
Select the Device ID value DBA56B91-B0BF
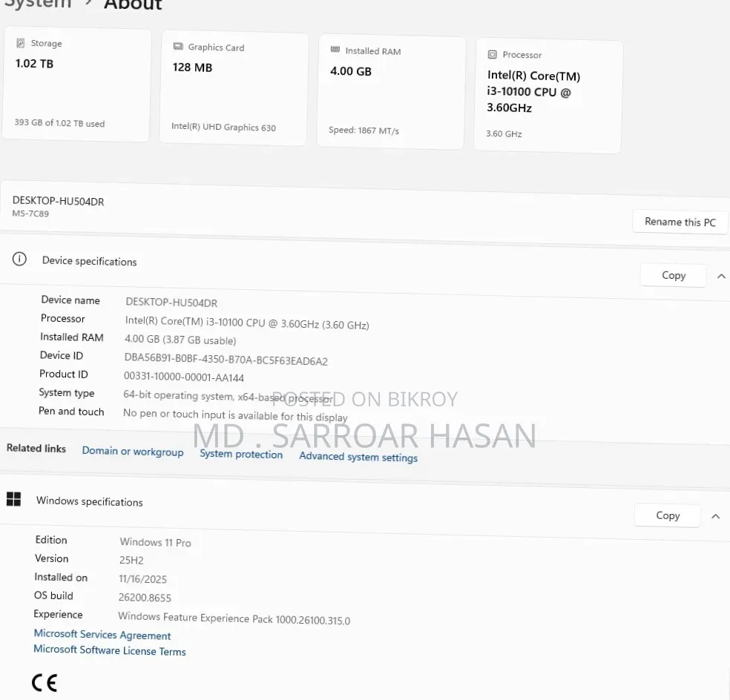(226, 360)
